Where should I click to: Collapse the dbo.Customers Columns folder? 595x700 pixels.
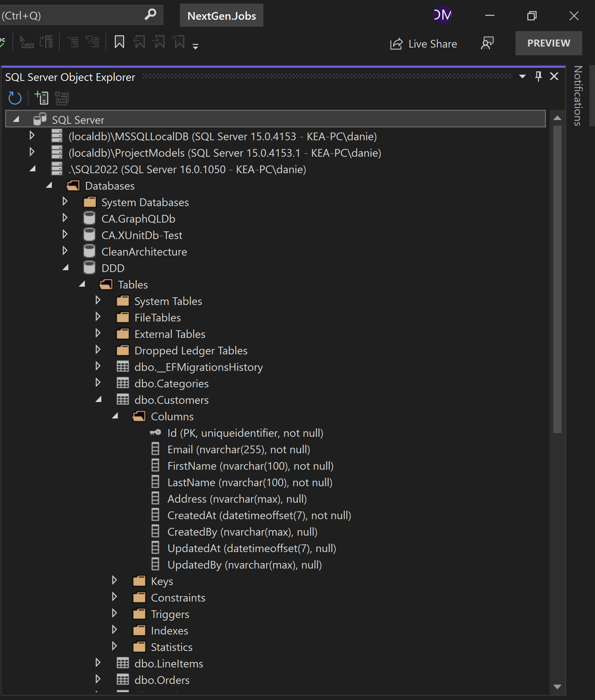pyautogui.click(x=115, y=416)
